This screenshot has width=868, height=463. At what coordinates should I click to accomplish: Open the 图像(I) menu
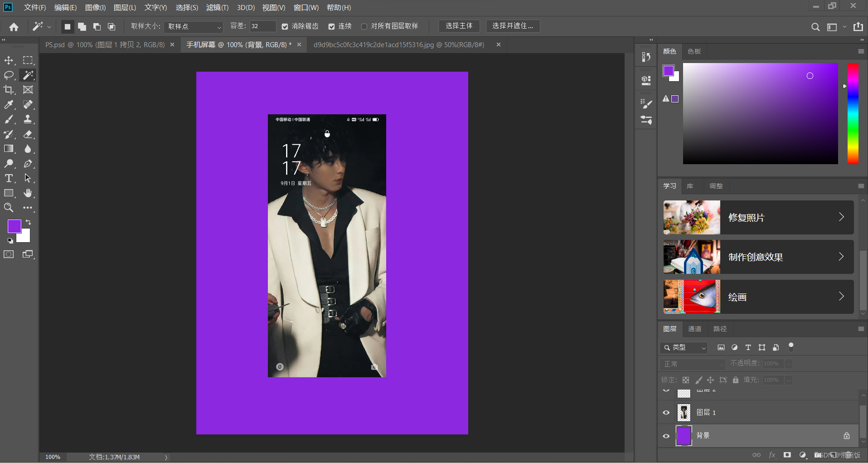click(x=95, y=8)
